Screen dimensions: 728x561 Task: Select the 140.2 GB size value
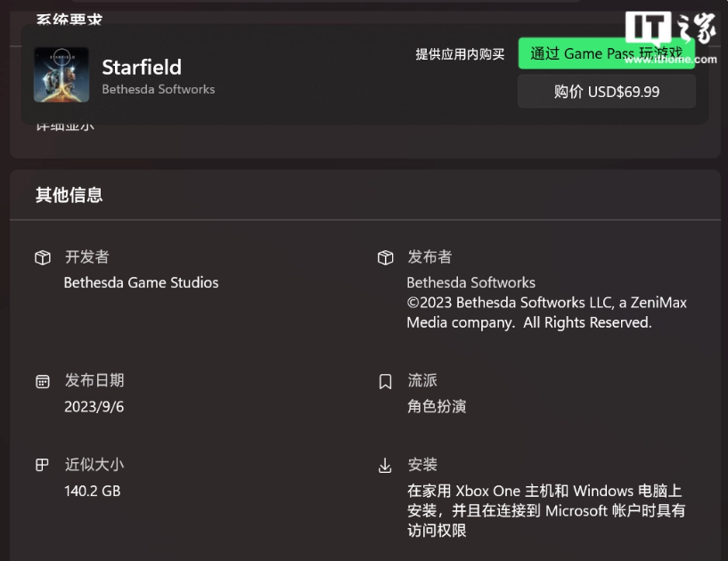click(x=93, y=491)
